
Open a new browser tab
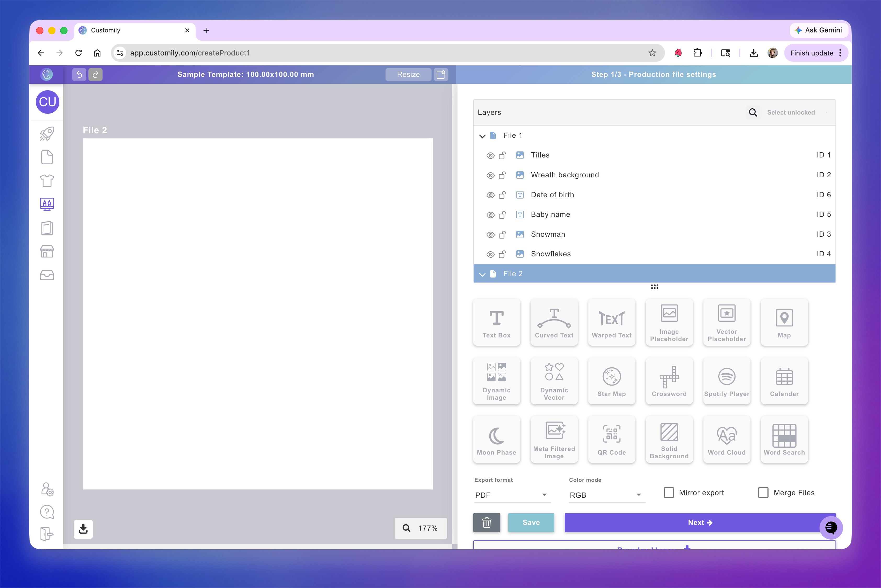coord(206,30)
